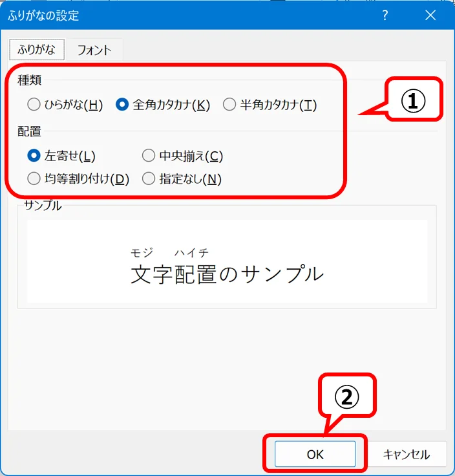Viewport: 455px width, 476px height.
Task: Choose 指定なし for alignment
Action: point(149,179)
